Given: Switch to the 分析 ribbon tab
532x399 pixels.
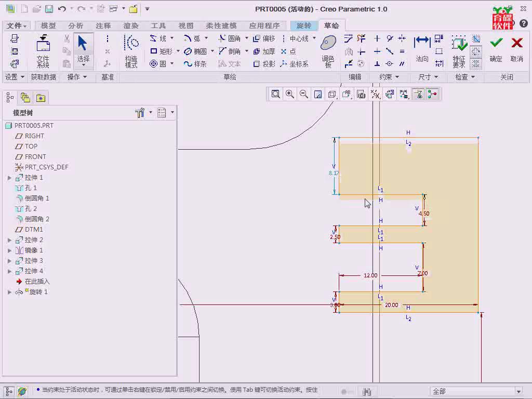Looking at the screenshot, I should point(76,25).
